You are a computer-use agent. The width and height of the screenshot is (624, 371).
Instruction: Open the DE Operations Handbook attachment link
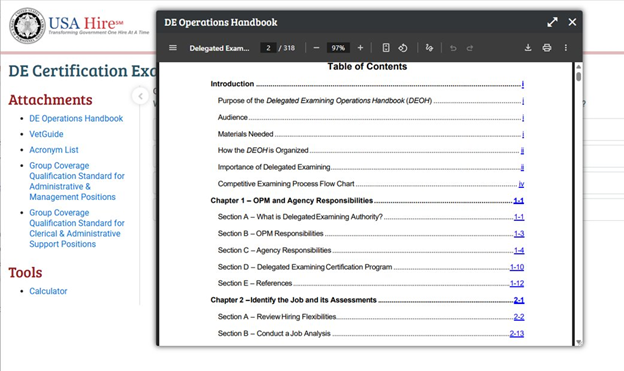(x=76, y=119)
